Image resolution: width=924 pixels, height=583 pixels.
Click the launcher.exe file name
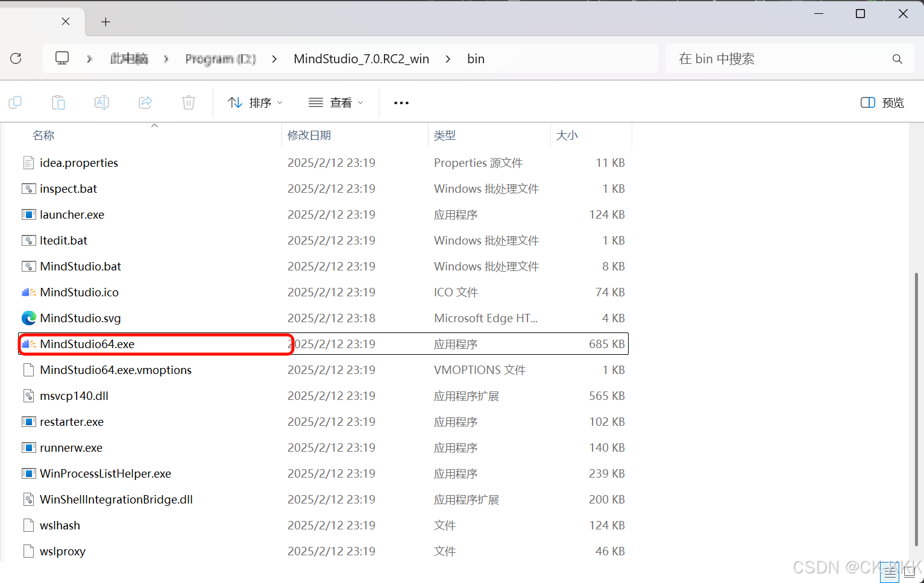click(x=72, y=214)
